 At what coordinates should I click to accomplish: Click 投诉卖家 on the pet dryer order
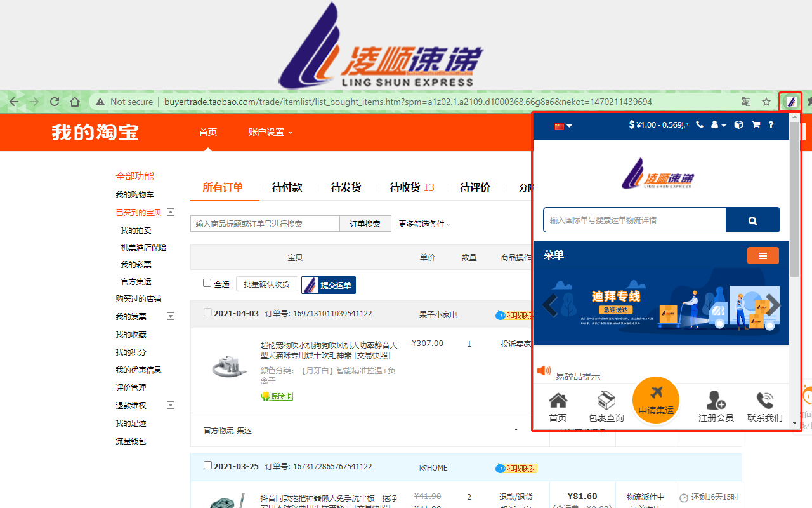click(516, 344)
